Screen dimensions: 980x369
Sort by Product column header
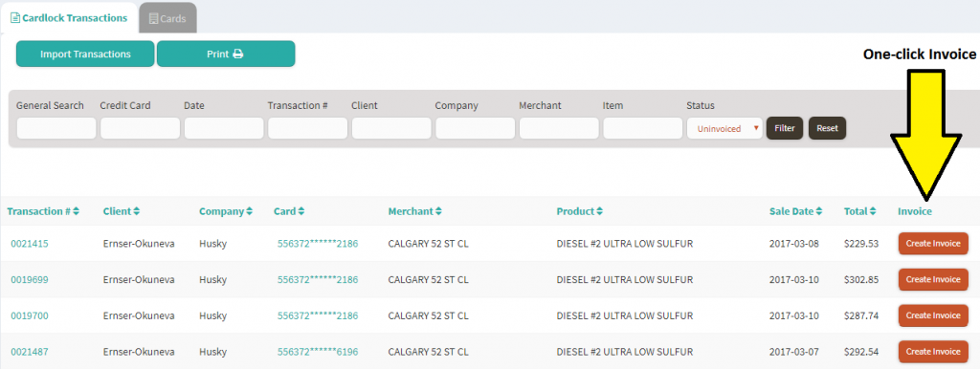579,211
